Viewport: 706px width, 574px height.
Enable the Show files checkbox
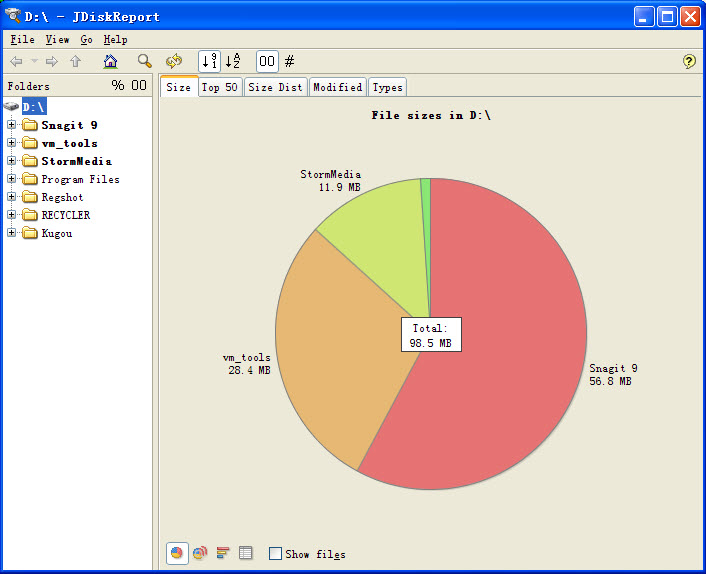click(x=275, y=554)
